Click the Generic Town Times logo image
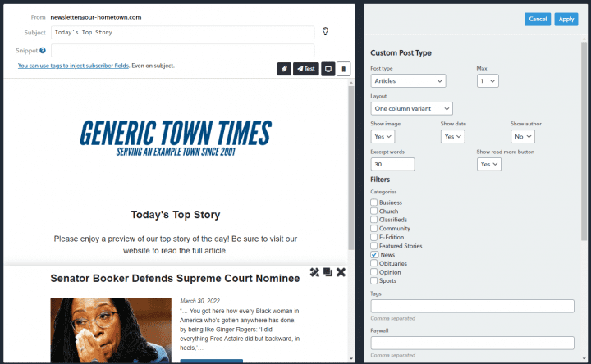This screenshot has height=364, width=591. (176, 139)
